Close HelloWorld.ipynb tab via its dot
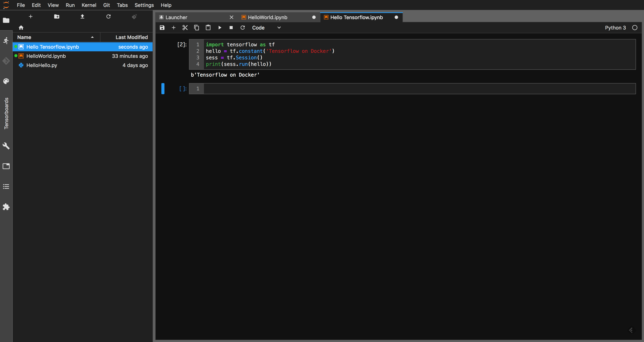Viewport: 644px width, 342px height. pos(314,17)
